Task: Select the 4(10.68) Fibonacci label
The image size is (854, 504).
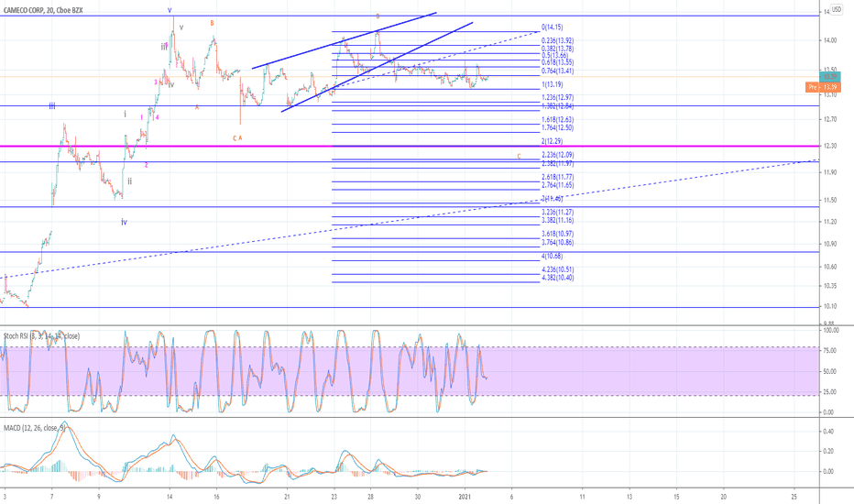Action: tap(553, 256)
